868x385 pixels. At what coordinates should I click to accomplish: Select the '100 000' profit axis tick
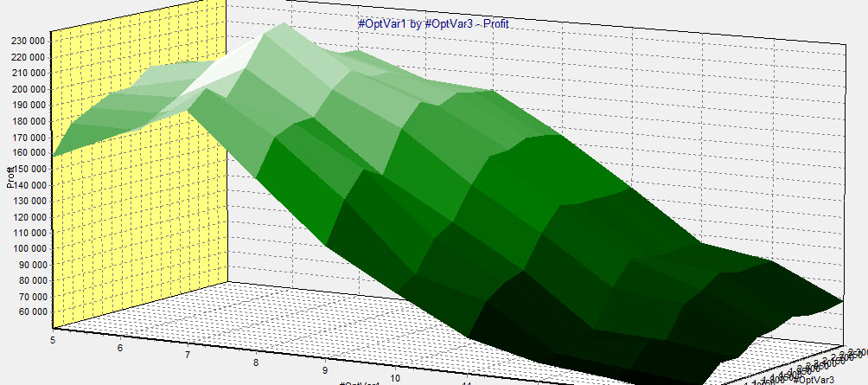coord(30,248)
